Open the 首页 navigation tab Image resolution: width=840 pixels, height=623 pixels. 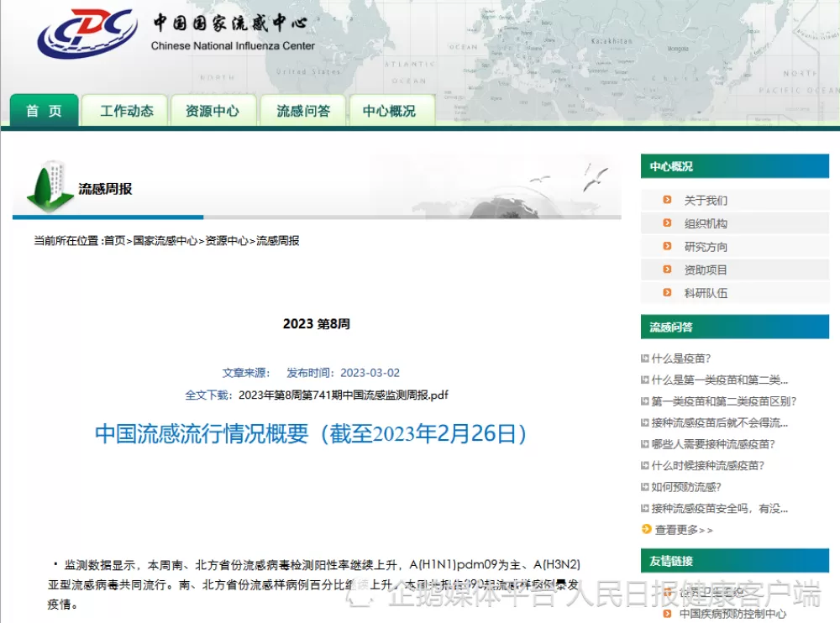(45, 111)
